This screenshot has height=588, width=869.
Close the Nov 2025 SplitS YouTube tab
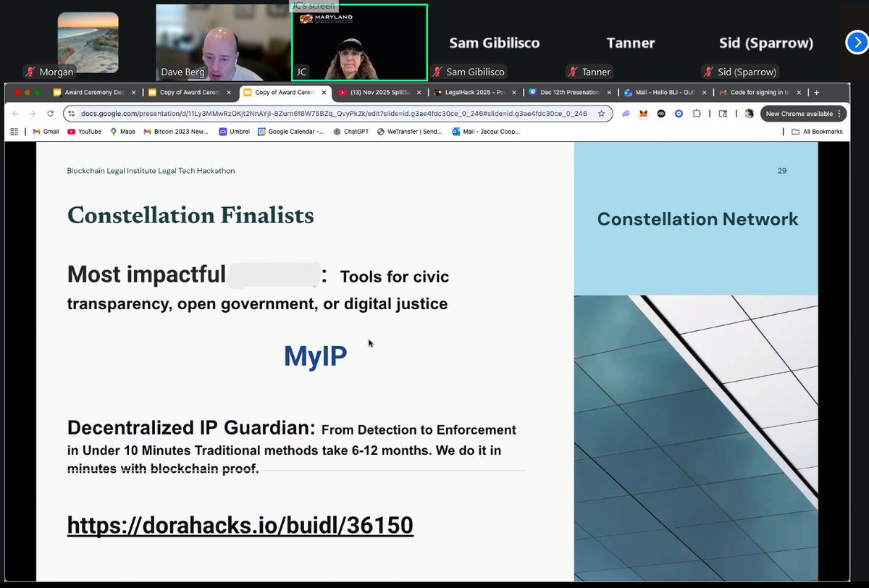[x=419, y=93]
